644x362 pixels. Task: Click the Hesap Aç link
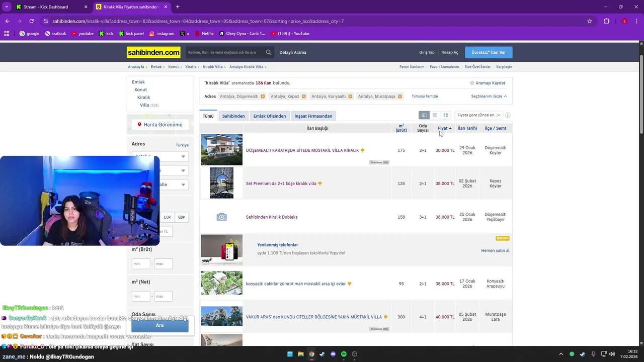point(450,52)
